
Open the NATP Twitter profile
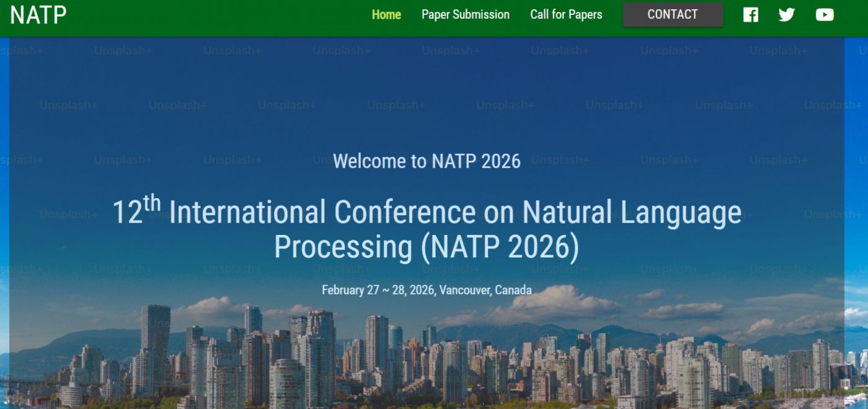click(x=787, y=14)
